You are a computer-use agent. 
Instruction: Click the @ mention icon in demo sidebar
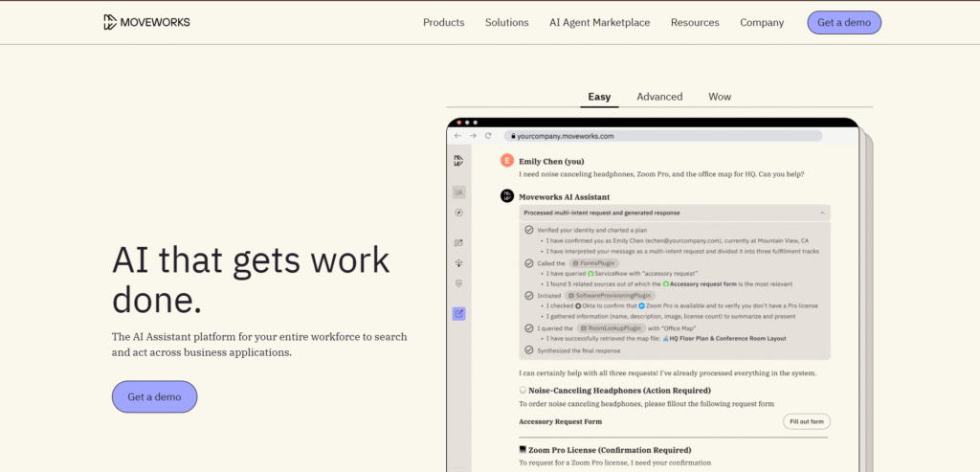point(458,283)
